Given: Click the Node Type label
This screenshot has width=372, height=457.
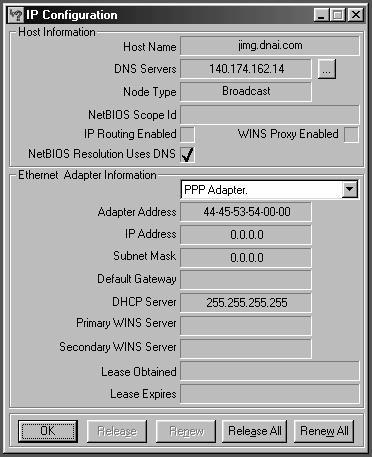Looking at the screenshot, I should click(x=150, y=92).
